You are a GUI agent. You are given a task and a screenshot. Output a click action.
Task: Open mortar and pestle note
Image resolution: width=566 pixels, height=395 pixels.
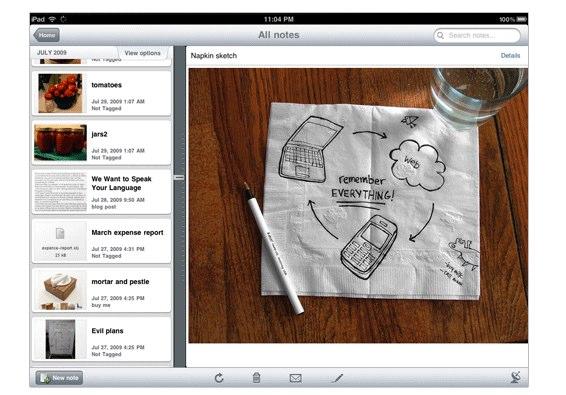coord(101,290)
